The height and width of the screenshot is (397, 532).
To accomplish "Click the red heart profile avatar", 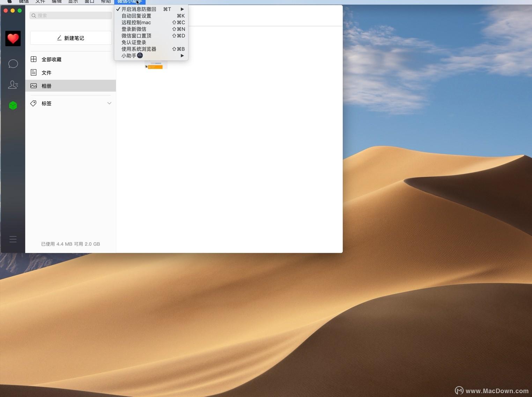I will [13, 38].
